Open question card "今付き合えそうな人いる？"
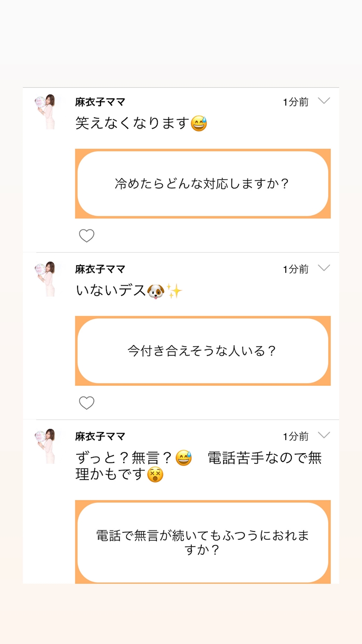362x644 pixels. pyautogui.click(x=203, y=351)
